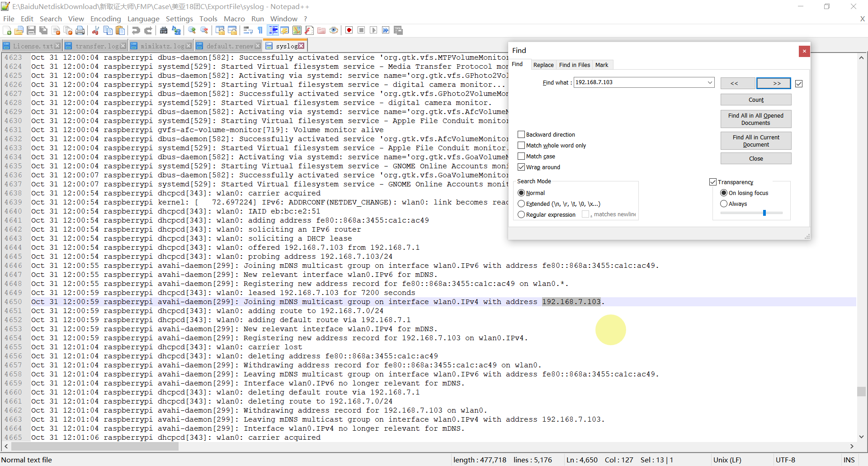Zoom out with the magnifier minus icon
The height and width of the screenshot is (466, 868).
click(x=204, y=30)
